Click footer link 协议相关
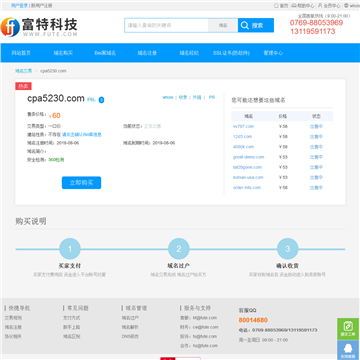 (x=13, y=336)
